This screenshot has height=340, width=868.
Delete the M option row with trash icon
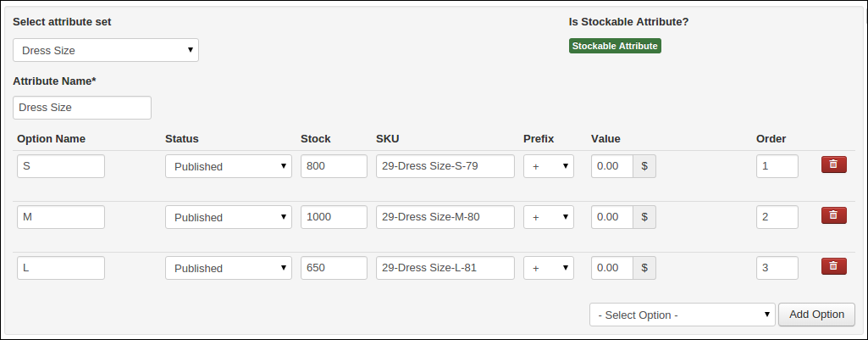coord(833,215)
